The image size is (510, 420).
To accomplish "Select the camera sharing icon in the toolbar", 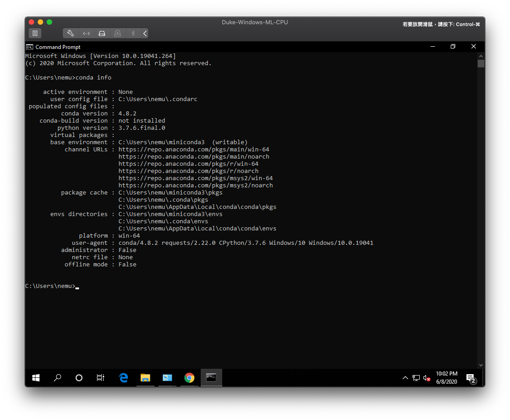I will [118, 33].
